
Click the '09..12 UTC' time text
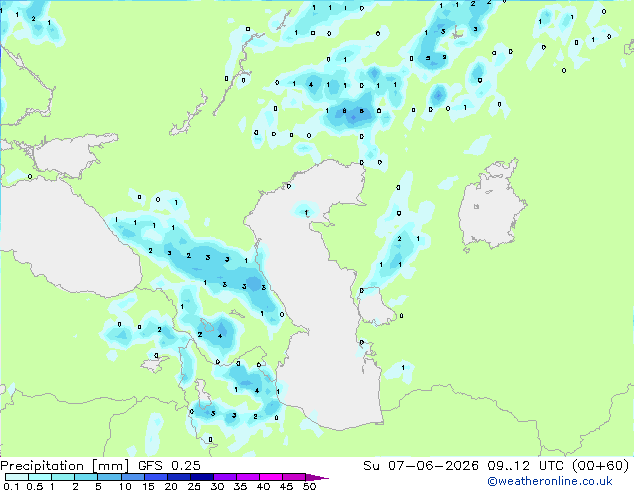point(525,466)
